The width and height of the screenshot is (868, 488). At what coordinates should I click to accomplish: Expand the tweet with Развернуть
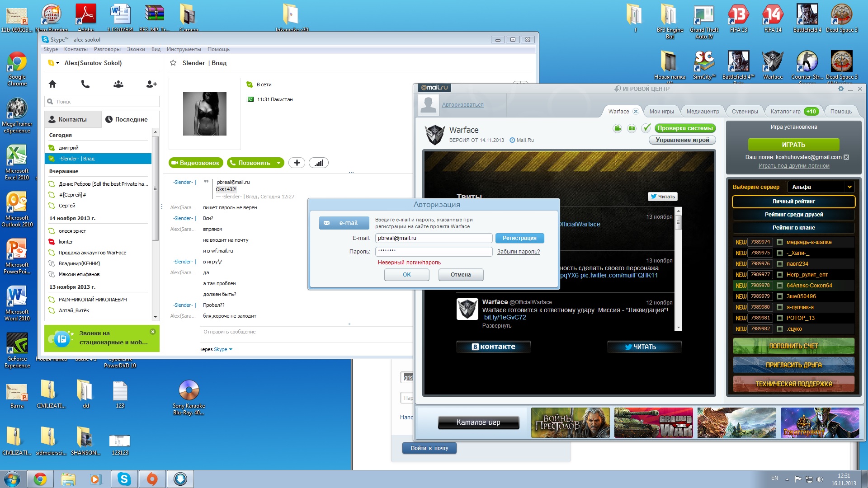(x=497, y=326)
